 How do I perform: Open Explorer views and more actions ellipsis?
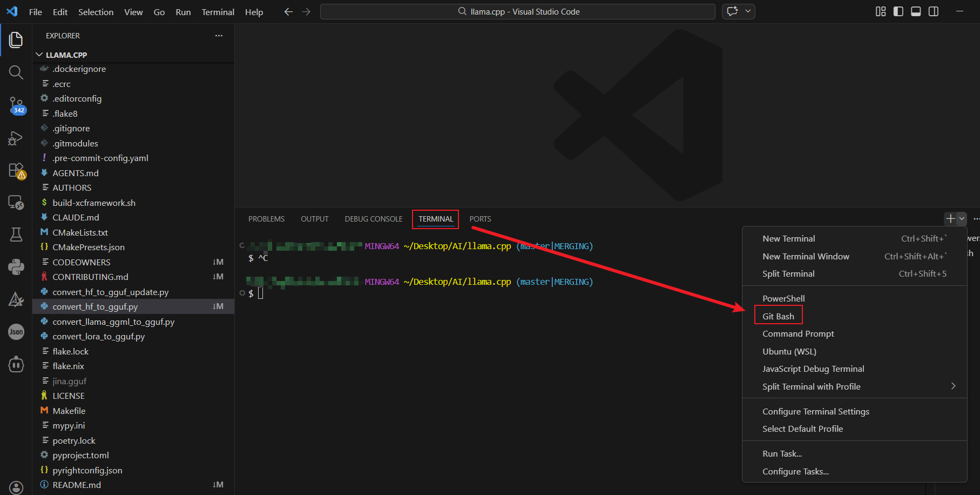[x=219, y=36]
